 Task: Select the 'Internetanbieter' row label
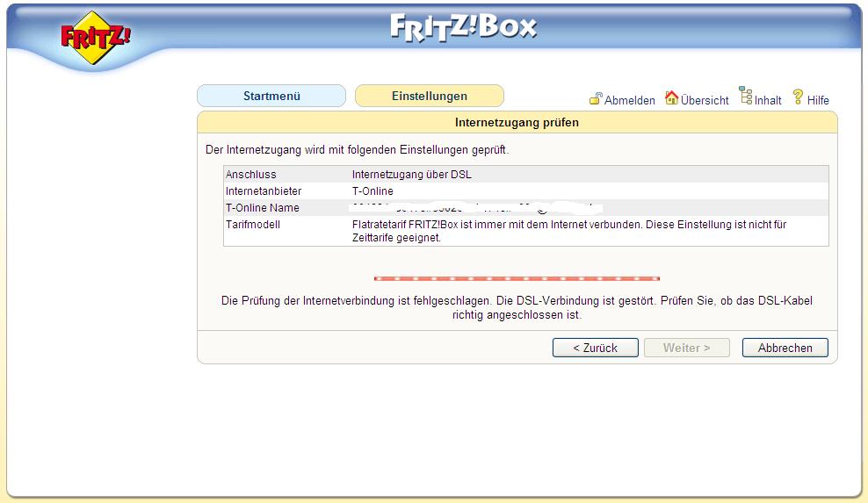[x=264, y=190]
